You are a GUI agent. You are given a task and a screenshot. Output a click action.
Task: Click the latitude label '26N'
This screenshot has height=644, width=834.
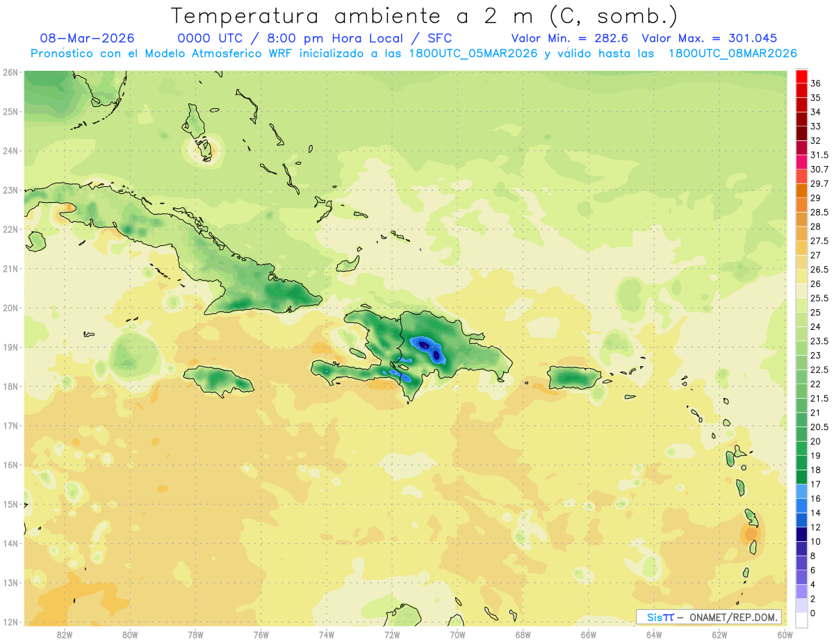[x=10, y=72]
